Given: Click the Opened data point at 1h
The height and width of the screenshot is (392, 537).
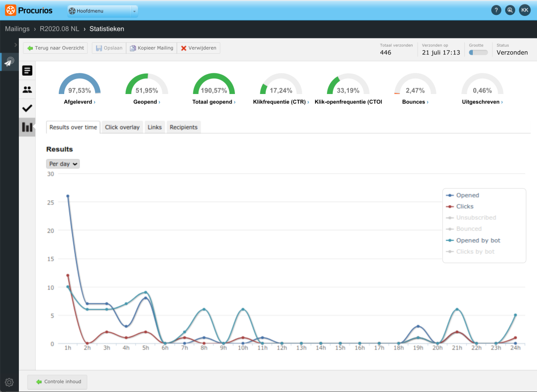Looking at the screenshot, I should click(68, 196).
